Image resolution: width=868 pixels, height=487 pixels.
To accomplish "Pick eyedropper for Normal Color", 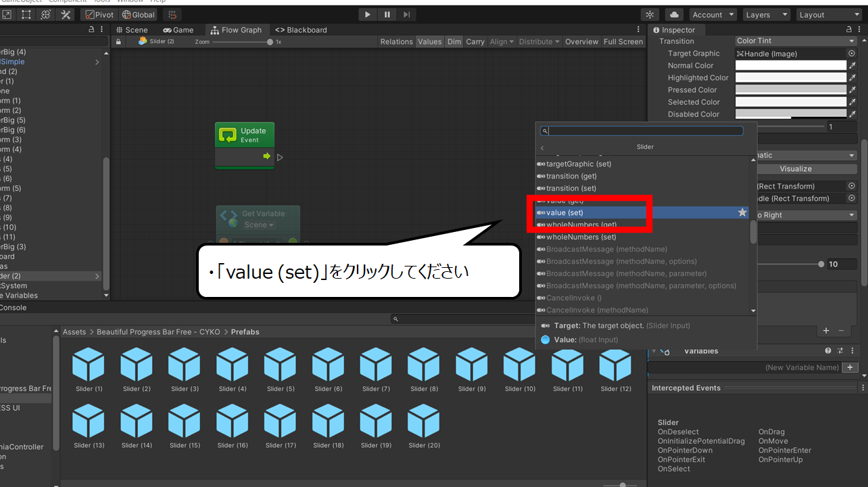I will pos(852,66).
